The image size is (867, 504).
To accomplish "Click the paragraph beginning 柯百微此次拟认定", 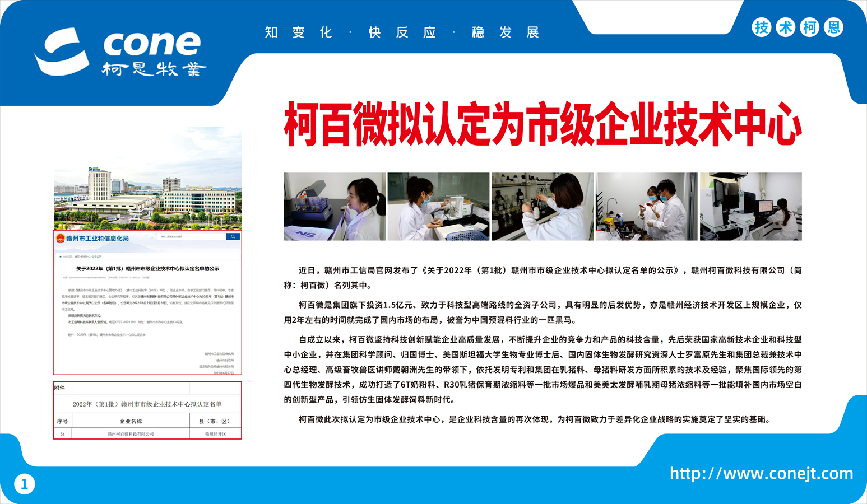I will point(535,419).
